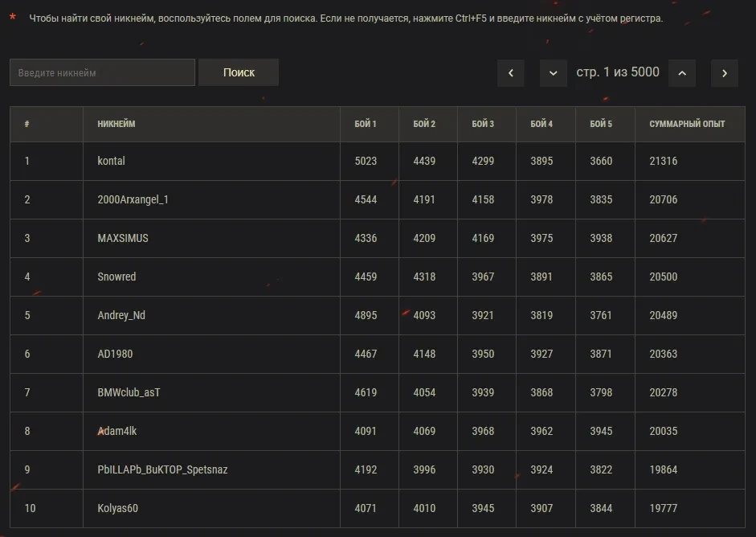Click the down chevron beside page counter
This screenshot has width=756, height=537.
[x=554, y=73]
